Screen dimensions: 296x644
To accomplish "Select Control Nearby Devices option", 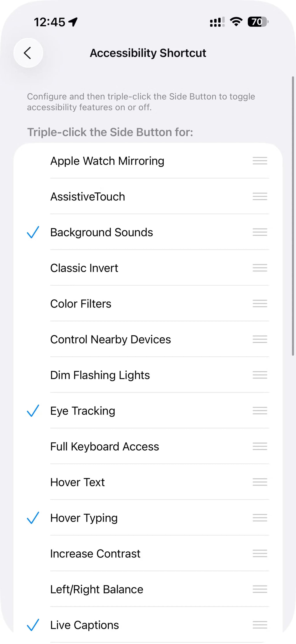I will tap(110, 339).
